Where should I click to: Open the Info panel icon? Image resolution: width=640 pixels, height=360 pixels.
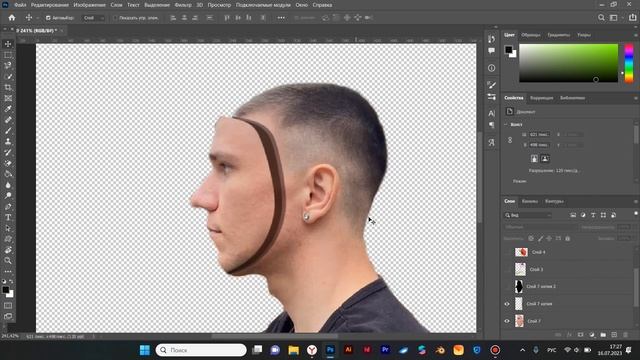491,68
